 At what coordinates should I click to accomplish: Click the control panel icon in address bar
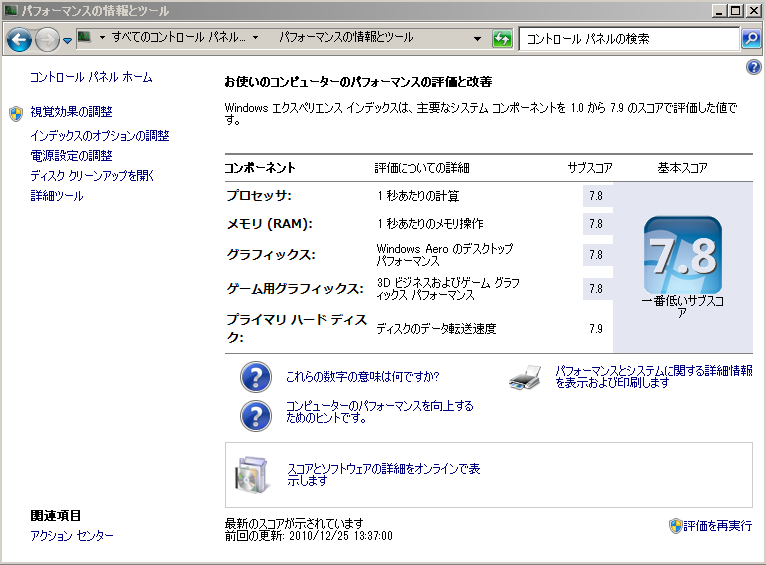point(85,37)
